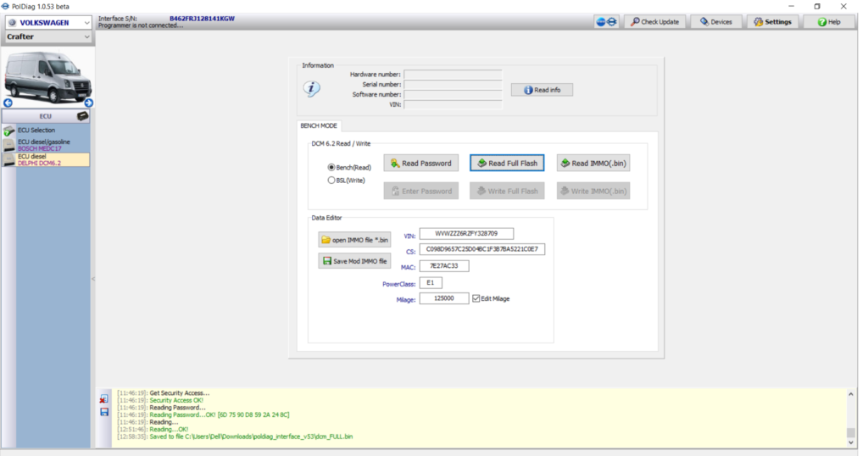
Task: Click the greyed Write IMMO(.bin) button
Action: [x=593, y=191]
